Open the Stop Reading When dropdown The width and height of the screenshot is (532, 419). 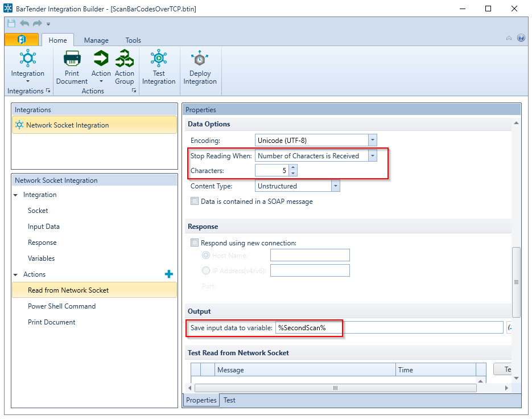(372, 156)
